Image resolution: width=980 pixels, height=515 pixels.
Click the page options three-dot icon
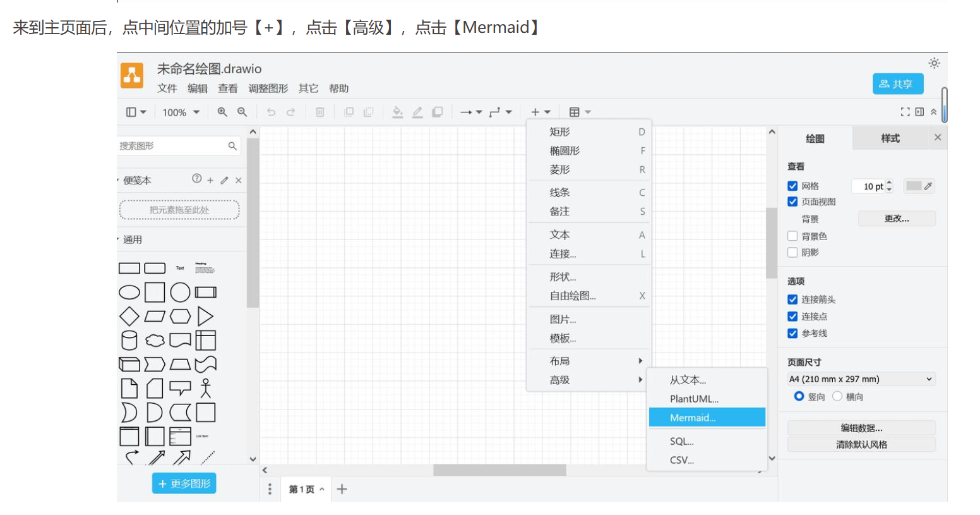point(270,489)
